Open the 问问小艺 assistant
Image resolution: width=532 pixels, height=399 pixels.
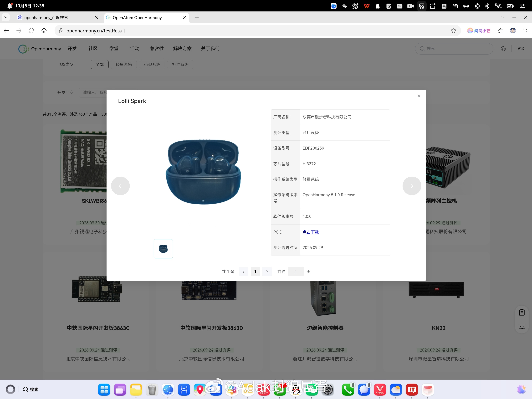point(479,31)
